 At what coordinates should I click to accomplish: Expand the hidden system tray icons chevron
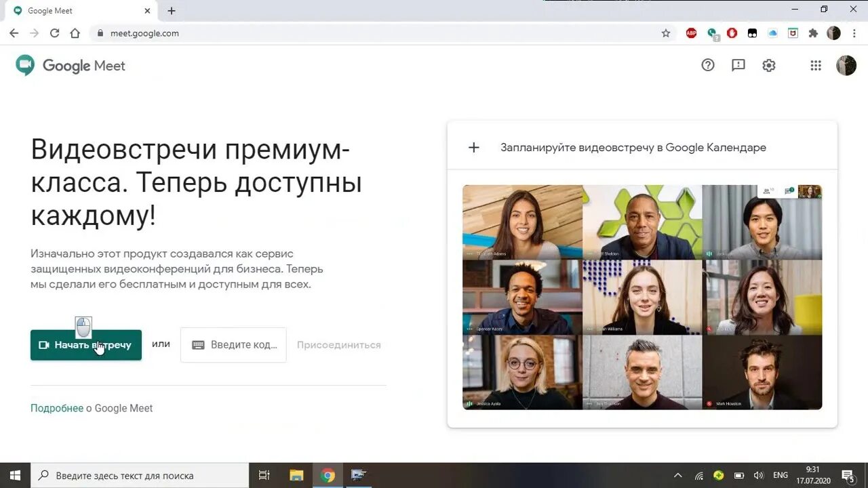tap(677, 475)
